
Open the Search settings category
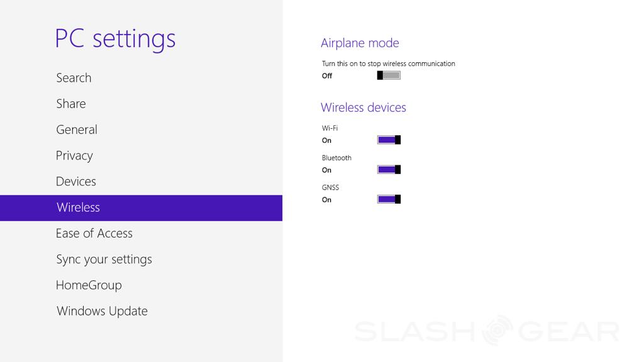(x=74, y=78)
